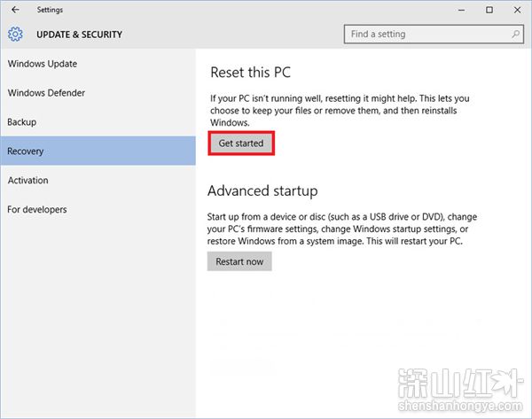This screenshot has width=532, height=419.
Task: Click the Settings gear icon
Action: coord(15,35)
